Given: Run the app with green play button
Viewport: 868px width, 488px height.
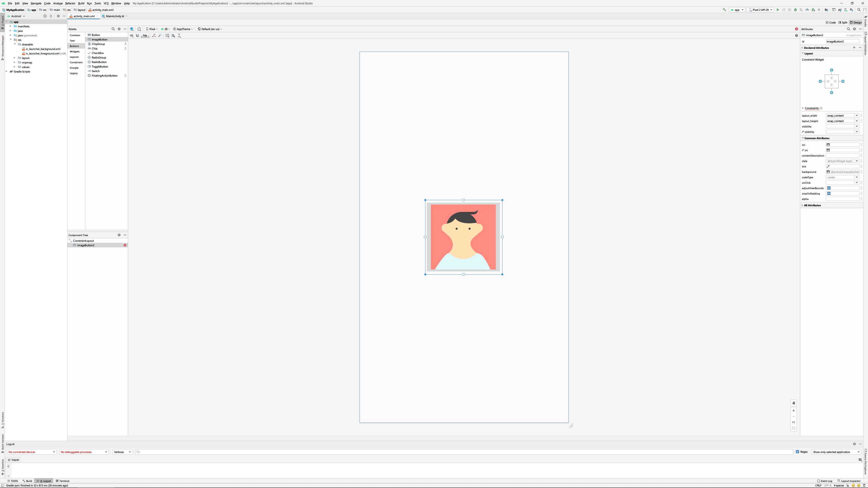Looking at the screenshot, I should pos(778,10).
